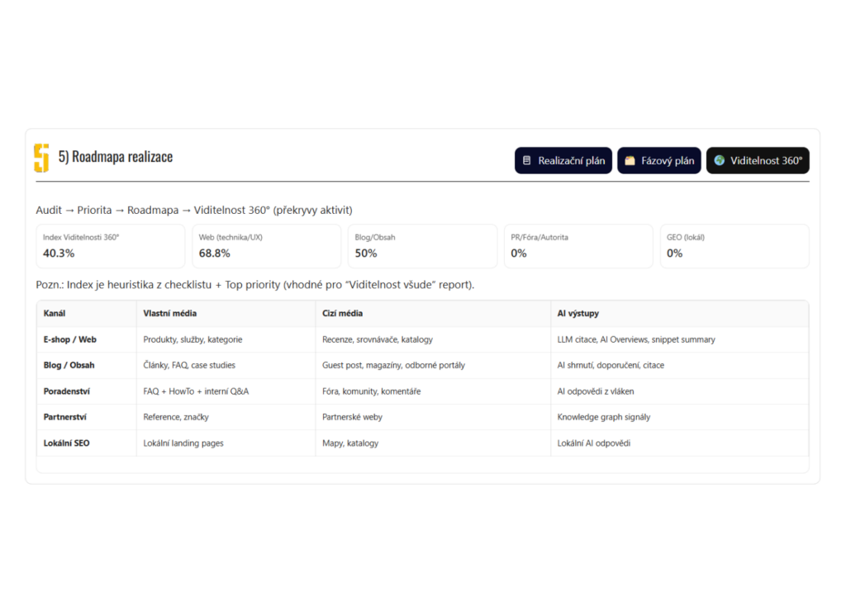
Task: Click the folder icon in Fázový plán
Action: click(x=630, y=161)
